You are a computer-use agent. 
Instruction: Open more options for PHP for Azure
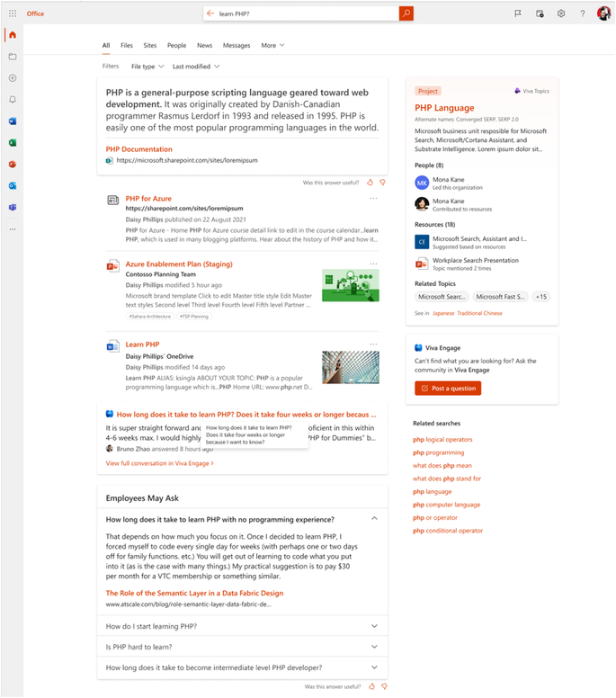373,199
